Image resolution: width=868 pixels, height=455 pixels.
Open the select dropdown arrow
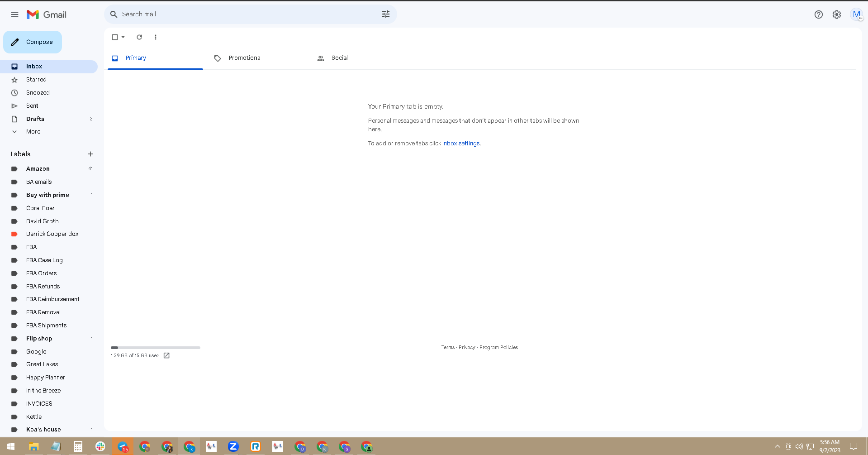pos(123,37)
